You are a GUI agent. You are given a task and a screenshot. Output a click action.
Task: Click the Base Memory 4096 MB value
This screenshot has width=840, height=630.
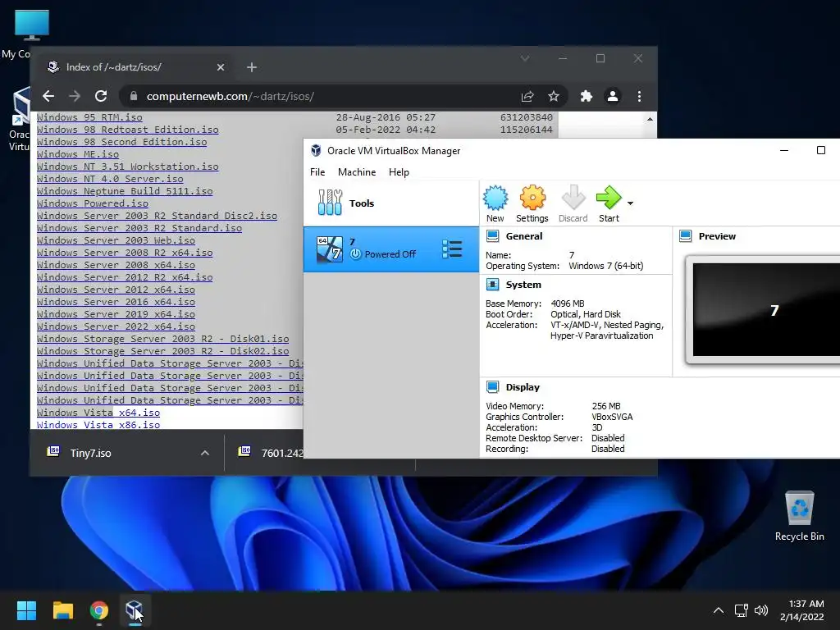tap(568, 304)
